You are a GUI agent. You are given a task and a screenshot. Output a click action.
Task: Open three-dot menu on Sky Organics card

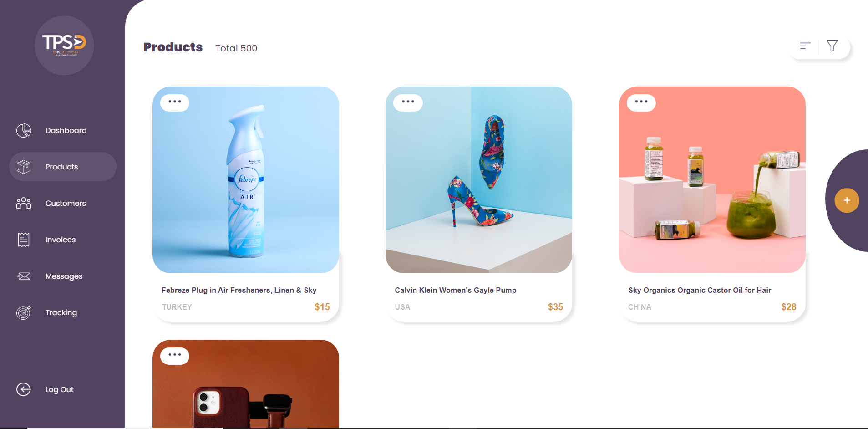point(641,102)
